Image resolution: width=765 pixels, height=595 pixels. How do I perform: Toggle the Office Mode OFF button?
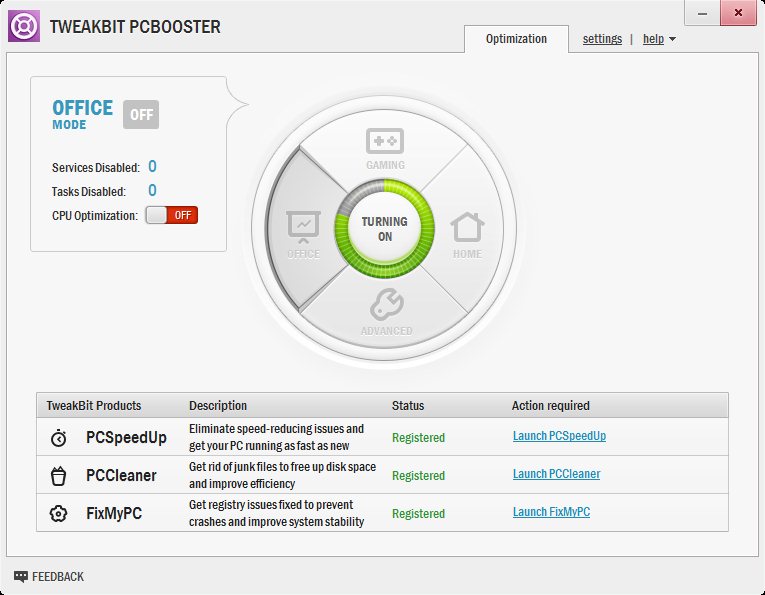point(141,115)
